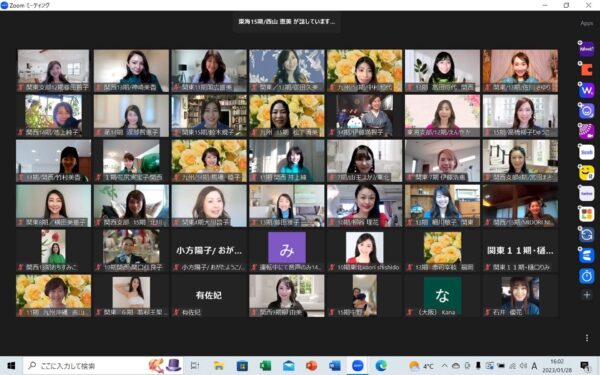Viewport: 600px width, 375px height.
Task: Click the purple み avatar participant tile
Action: tap(287, 251)
